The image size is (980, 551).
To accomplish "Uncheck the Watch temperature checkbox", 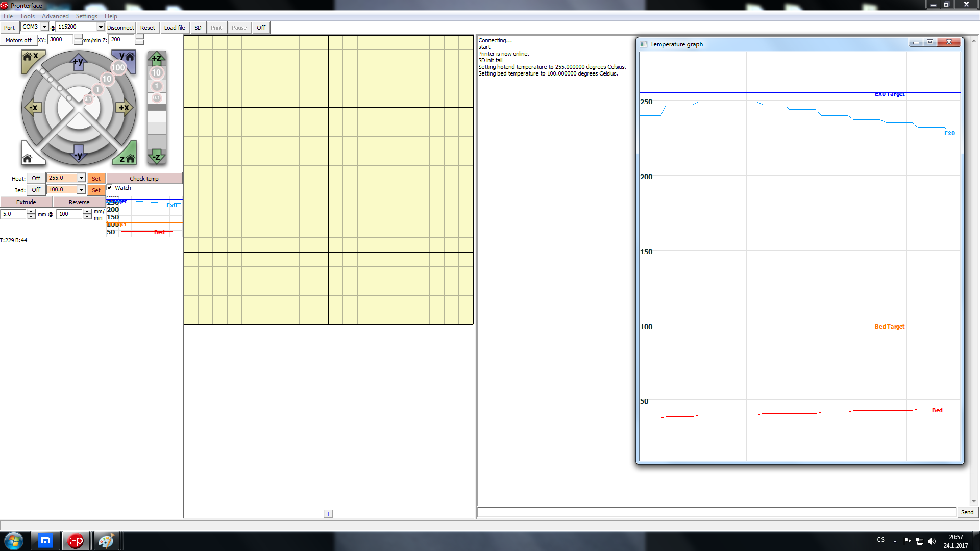I will (110, 188).
